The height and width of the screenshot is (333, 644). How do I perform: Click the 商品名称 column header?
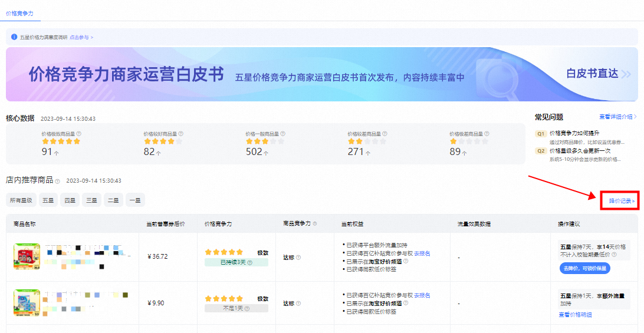pyautogui.click(x=25, y=224)
